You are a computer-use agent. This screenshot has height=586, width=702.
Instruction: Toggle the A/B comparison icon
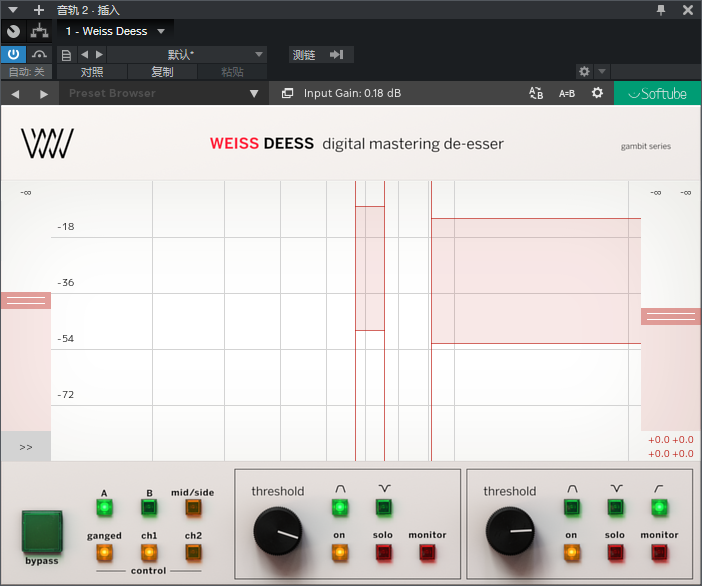coord(536,93)
